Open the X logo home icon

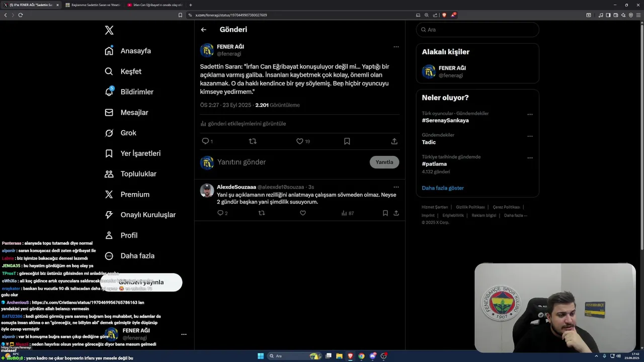[x=109, y=30]
